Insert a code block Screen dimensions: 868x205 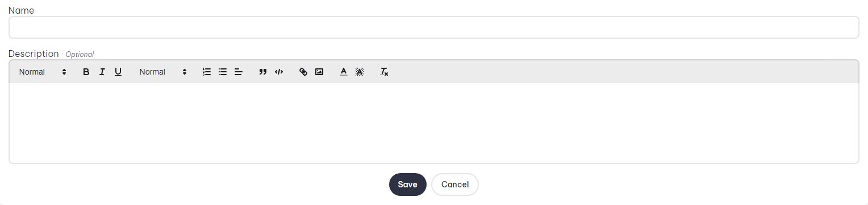(279, 72)
